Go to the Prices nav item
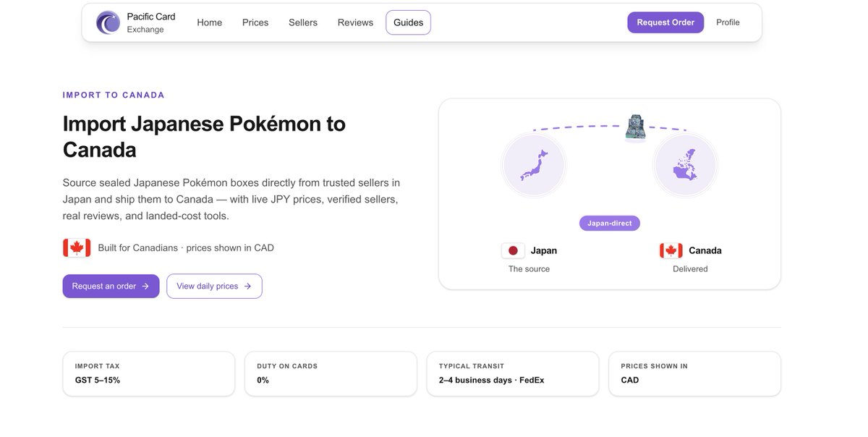 point(255,22)
